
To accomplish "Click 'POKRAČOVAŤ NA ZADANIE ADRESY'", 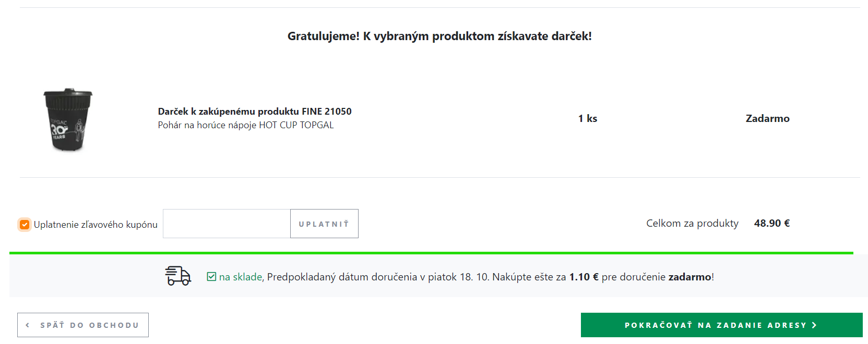I will [721, 325].
